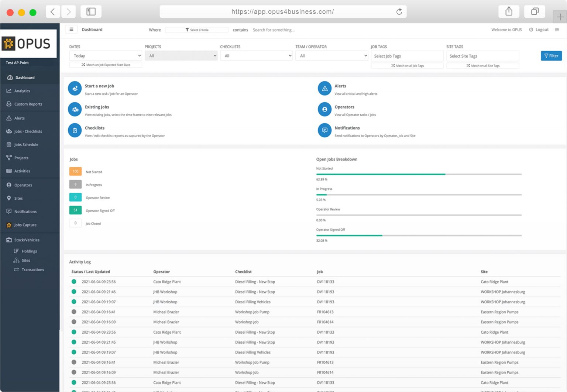The height and width of the screenshot is (392, 567).
Task: Open the Alerts triangle icon
Action: [x=324, y=89]
